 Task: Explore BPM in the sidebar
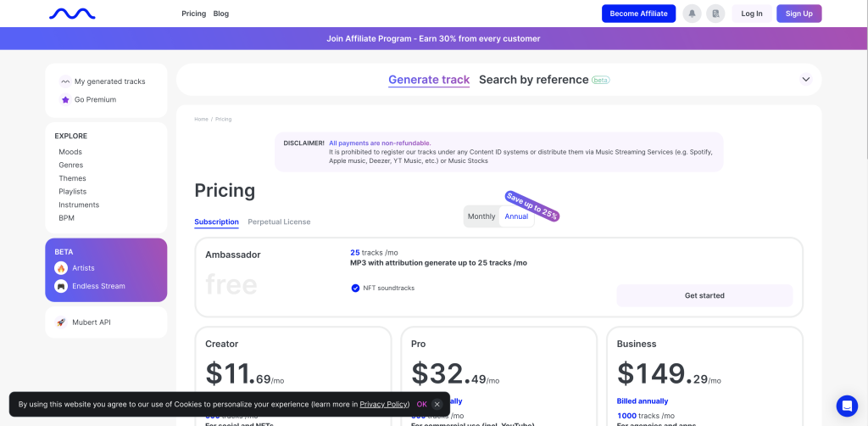click(x=66, y=218)
